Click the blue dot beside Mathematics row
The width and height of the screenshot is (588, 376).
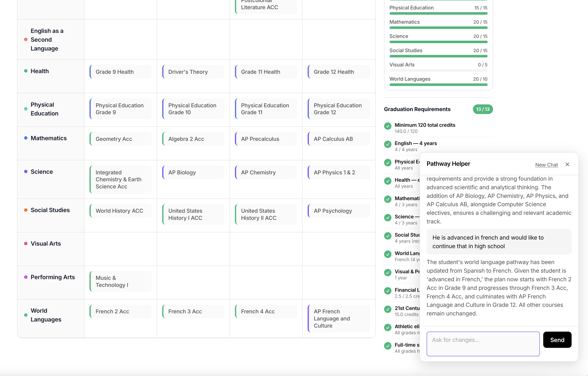(x=26, y=138)
